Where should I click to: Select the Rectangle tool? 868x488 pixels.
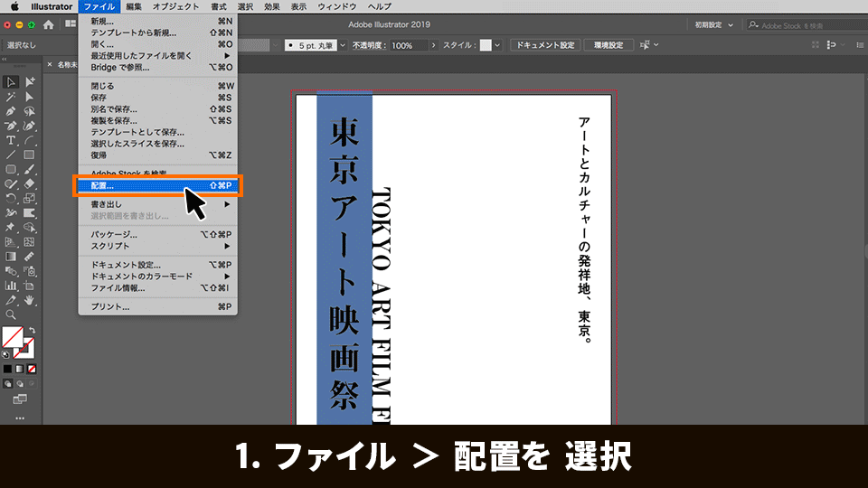click(29, 155)
